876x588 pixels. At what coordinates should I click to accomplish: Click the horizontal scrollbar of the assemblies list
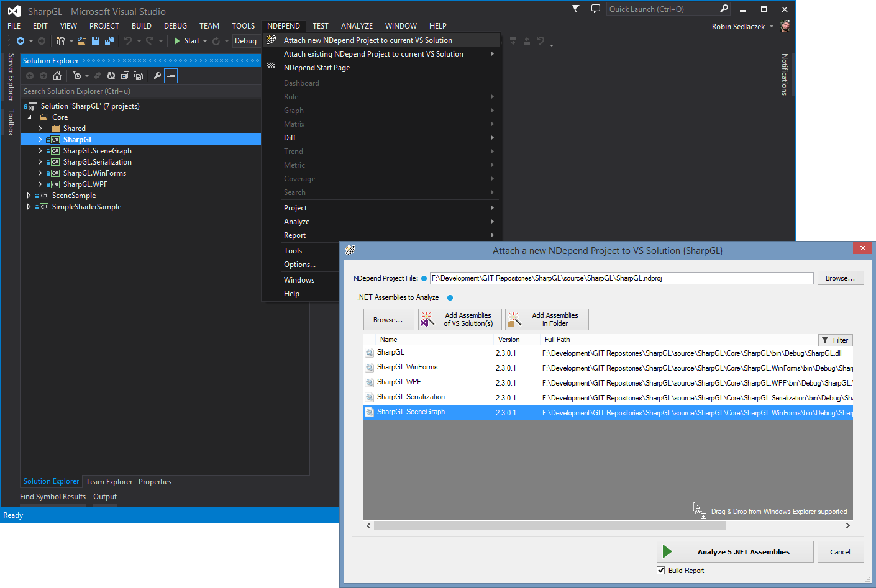coord(550,526)
